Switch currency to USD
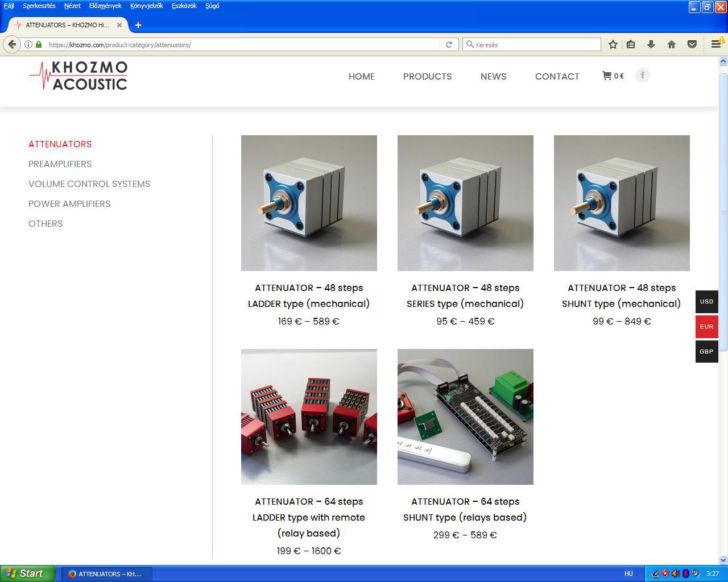 [706, 301]
